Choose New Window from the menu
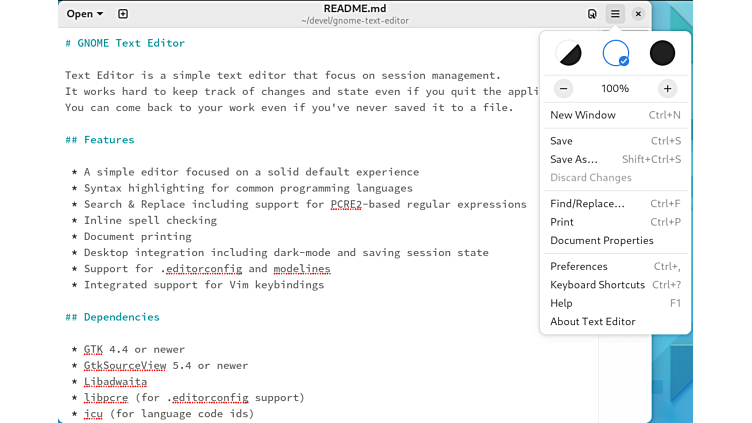 (x=583, y=115)
